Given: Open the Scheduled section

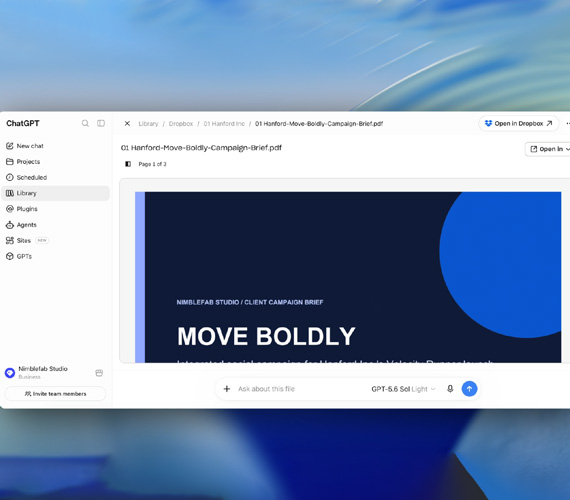Looking at the screenshot, I should tap(56, 177).
